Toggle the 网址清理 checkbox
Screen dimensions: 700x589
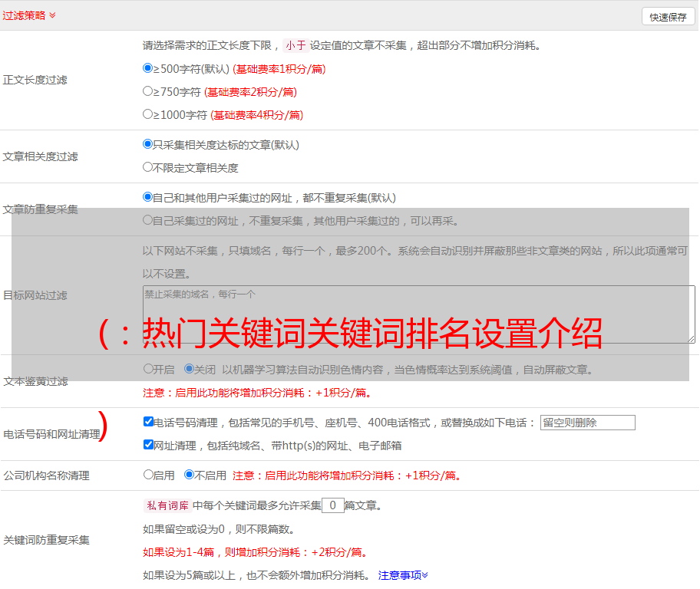point(148,445)
